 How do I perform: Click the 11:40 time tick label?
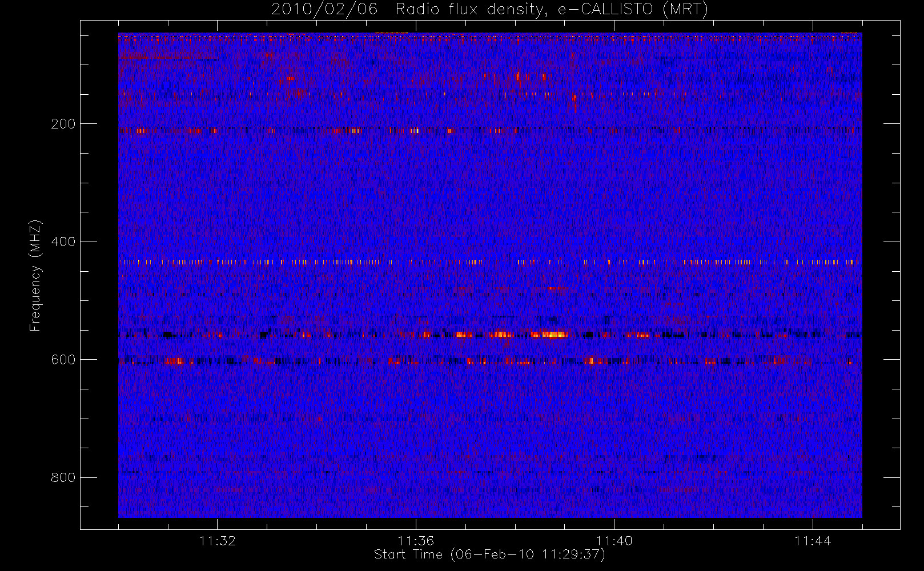tap(614, 541)
